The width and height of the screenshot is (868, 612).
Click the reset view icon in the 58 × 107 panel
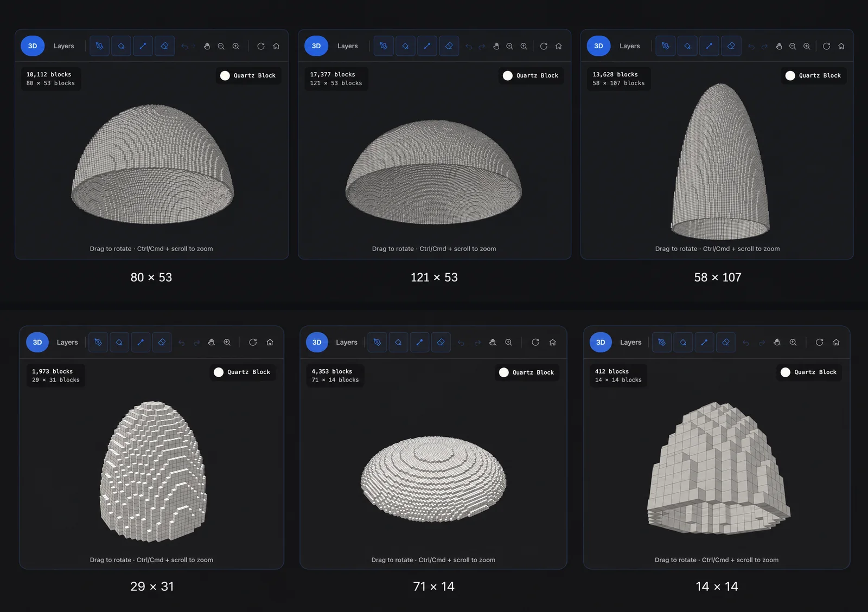click(x=827, y=46)
